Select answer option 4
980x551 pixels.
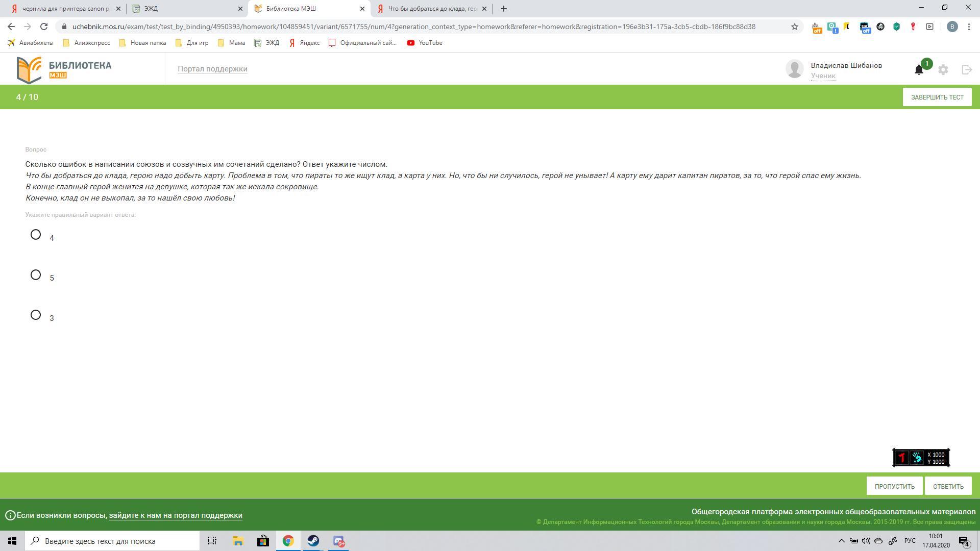pos(36,235)
